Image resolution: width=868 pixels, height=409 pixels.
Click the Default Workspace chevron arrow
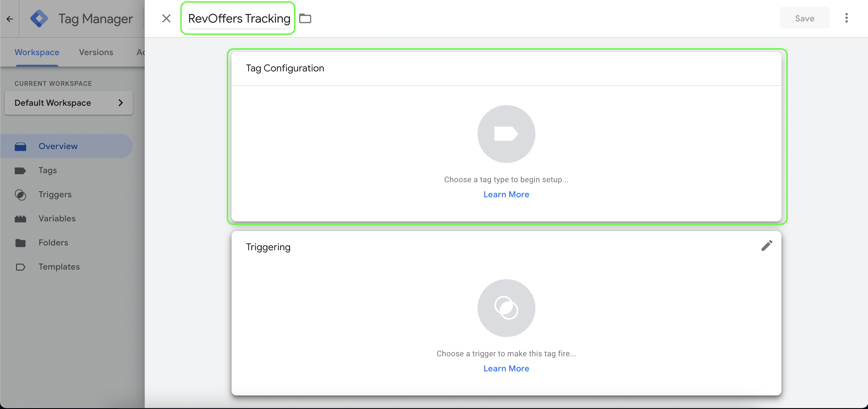[120, 103]
